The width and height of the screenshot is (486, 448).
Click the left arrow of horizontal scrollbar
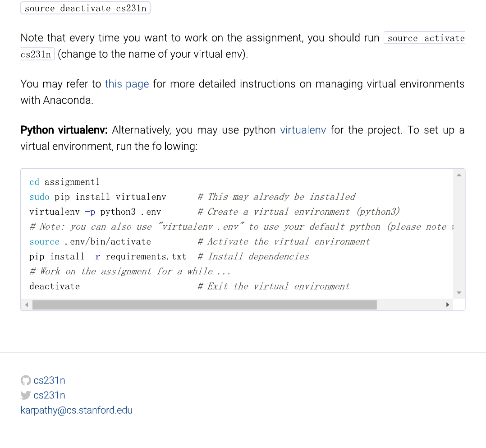(x=27, y=305)
